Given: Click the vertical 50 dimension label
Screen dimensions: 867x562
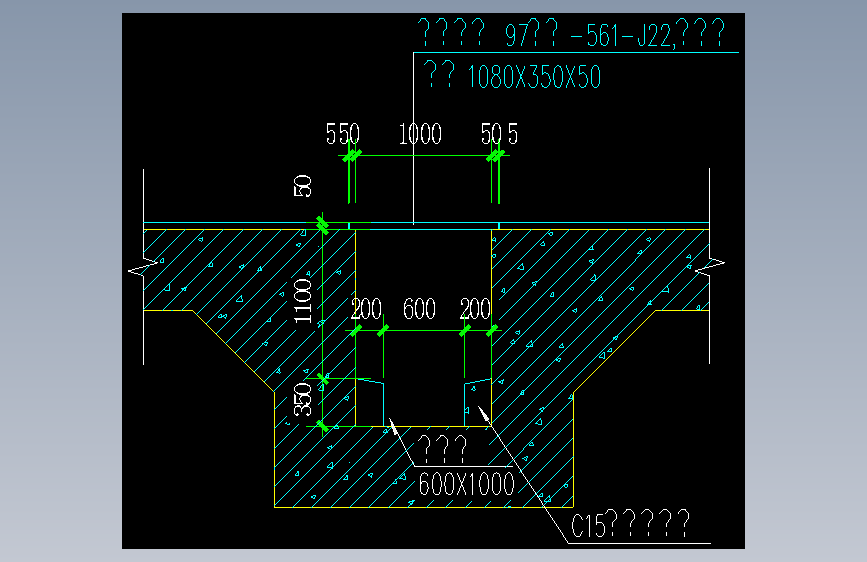Looking at the screenshot, I should tap(303, 186).
